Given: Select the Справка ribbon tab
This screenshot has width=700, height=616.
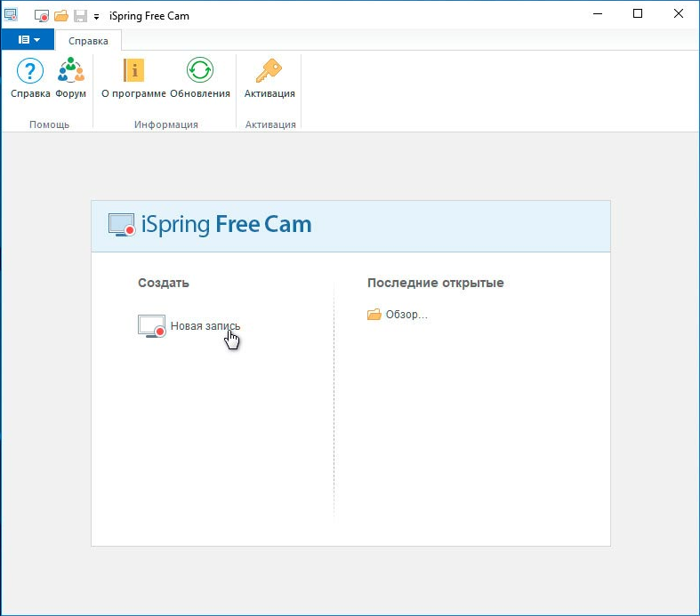Looking at the screenshot, I should click(88, 41).
